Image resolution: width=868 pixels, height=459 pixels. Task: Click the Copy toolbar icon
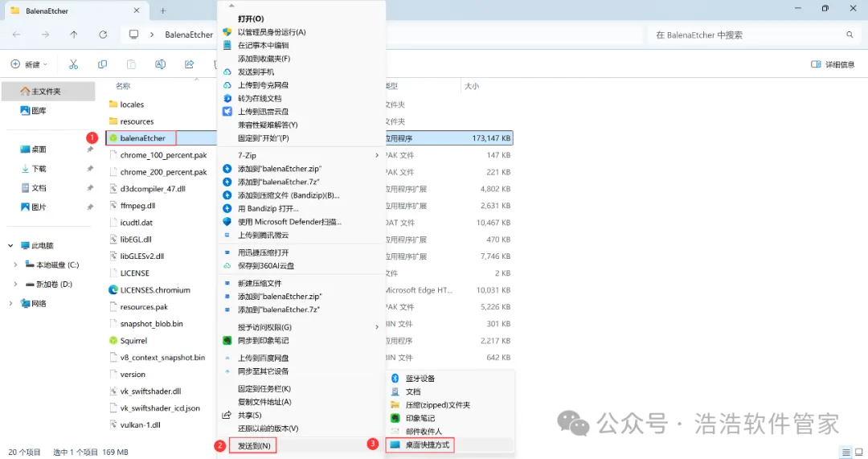(102, 64)
